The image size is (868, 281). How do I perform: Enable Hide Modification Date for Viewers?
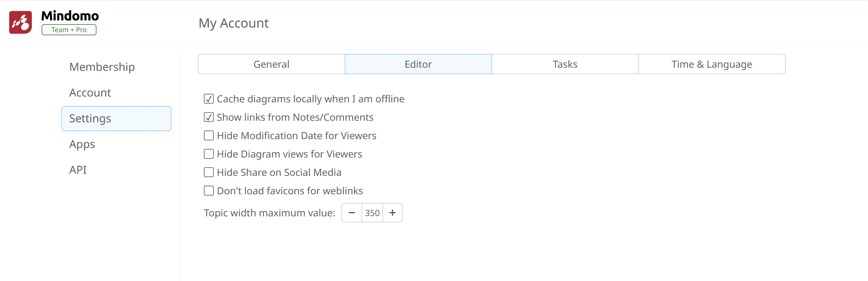coord(209,136)
